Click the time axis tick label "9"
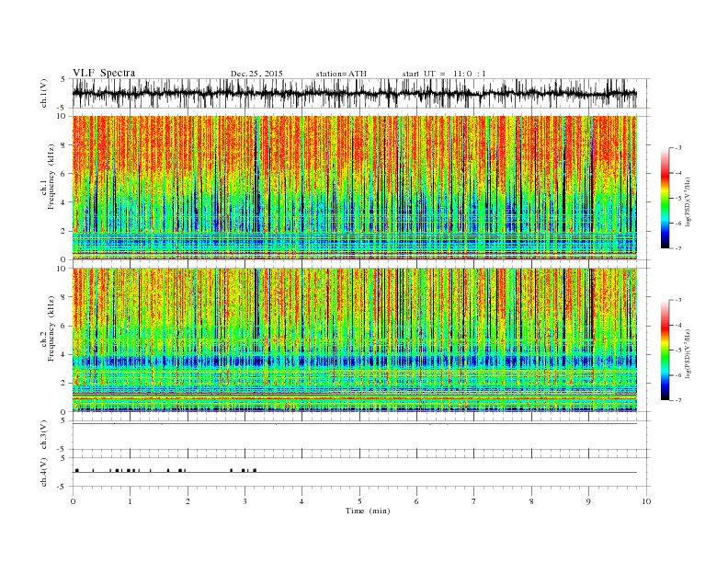 coord(588,501)
